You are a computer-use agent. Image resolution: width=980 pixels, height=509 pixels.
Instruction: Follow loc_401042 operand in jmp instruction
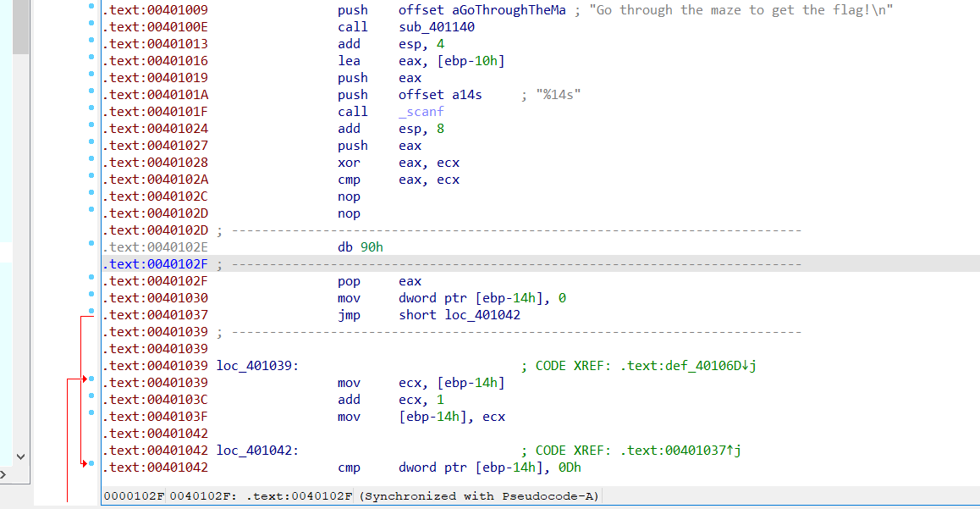pyautogui.click(x=482, y=314)
